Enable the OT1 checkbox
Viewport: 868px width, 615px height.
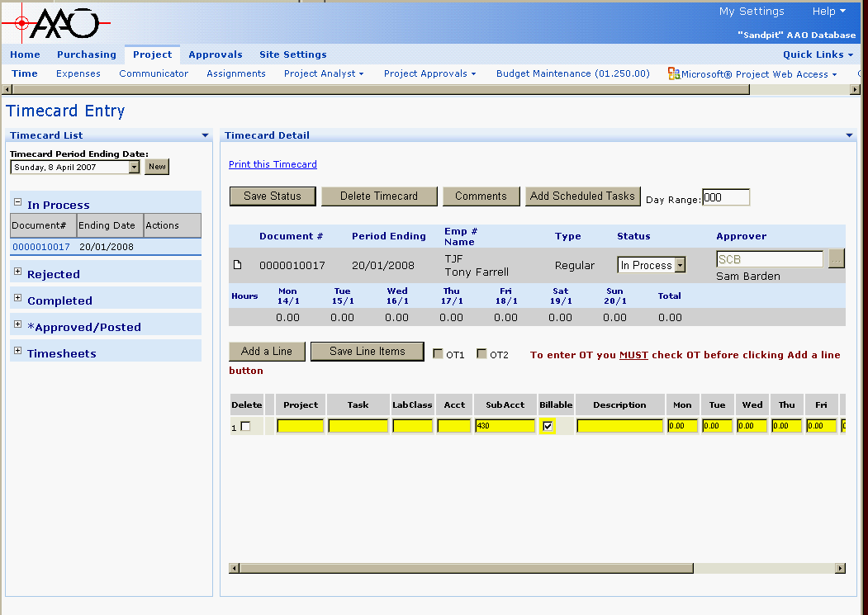point(439,354)
